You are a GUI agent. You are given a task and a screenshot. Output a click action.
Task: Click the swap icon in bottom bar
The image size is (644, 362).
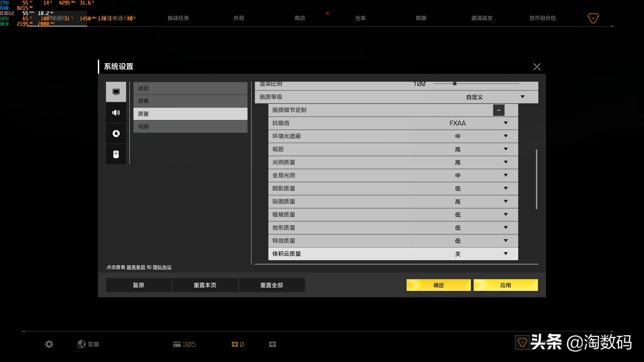click(x=272, y=344)
